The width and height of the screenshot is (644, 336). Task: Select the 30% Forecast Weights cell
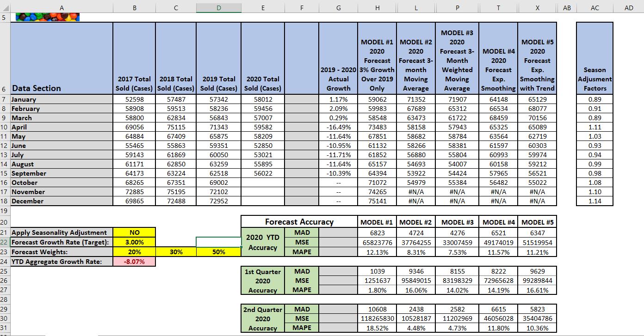click(175, 251)
